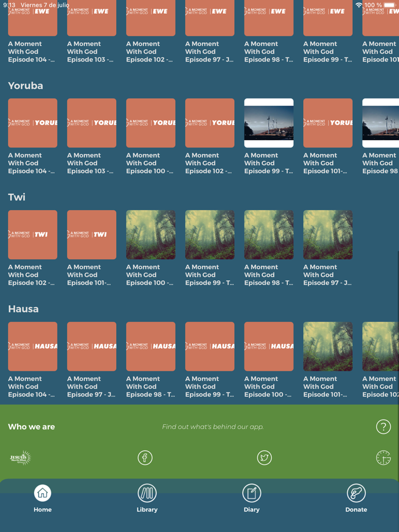Open Twi Episode 97 forest thumbnail

tap(328, 235)
